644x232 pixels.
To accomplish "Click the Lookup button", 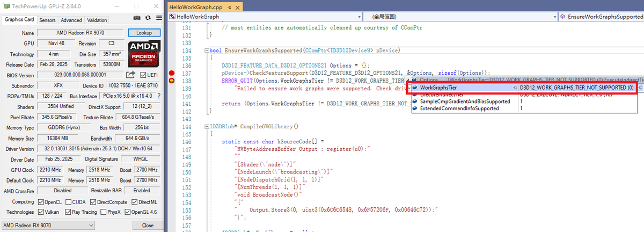I will 144,33.
